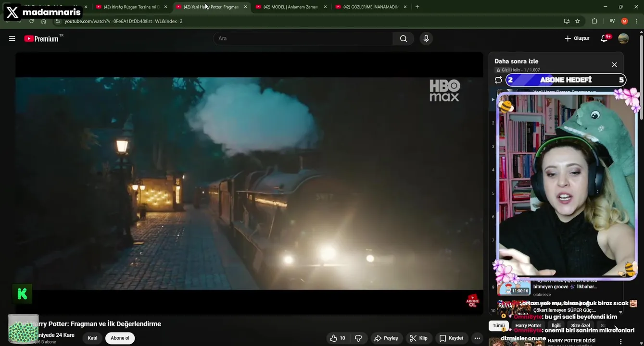The width and height of the screenshot is (644, 346).
Task: Switch to 'MODEL | Anlamam Zaman' tab
Action: [x=290, y=7]
